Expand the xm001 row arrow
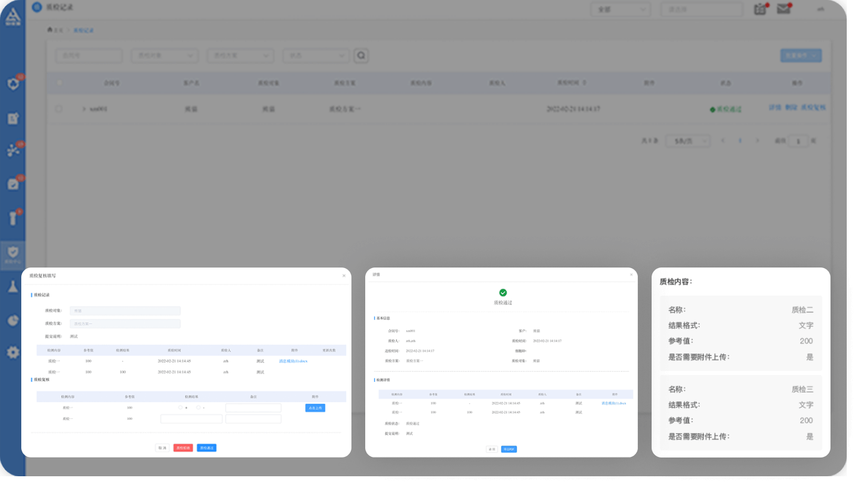 pyautogui.click(x=84, y=109)
